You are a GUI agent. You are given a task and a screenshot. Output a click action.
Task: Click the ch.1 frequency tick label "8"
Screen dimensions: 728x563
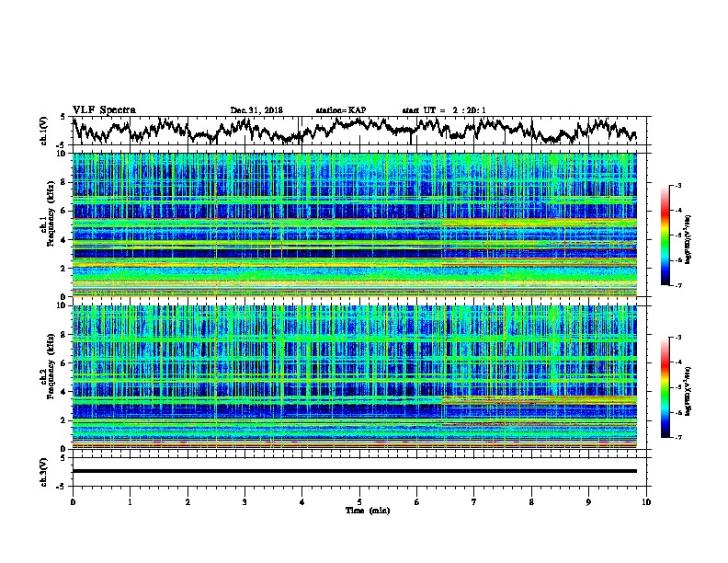pyautogui.click(x=64, y=182)
